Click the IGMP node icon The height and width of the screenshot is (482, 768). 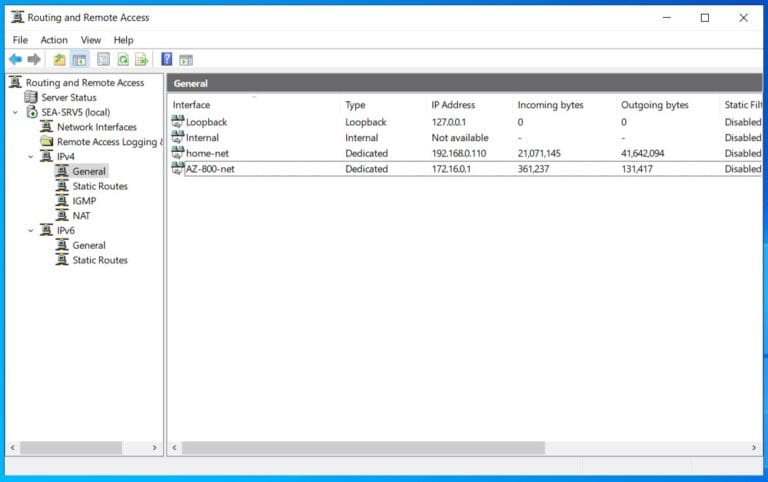pos(62,201)
